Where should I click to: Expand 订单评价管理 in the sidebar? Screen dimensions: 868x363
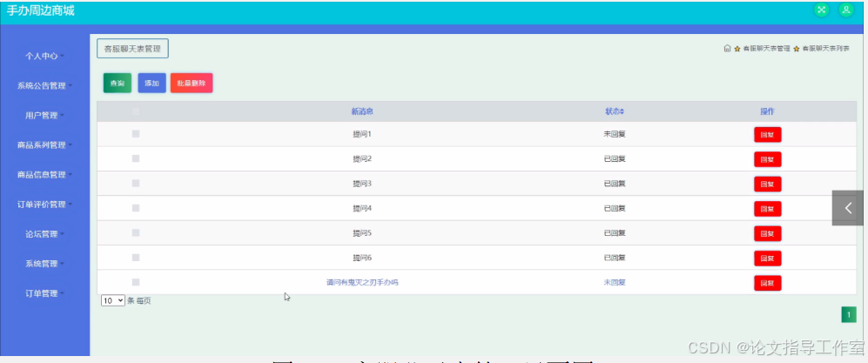44,205
